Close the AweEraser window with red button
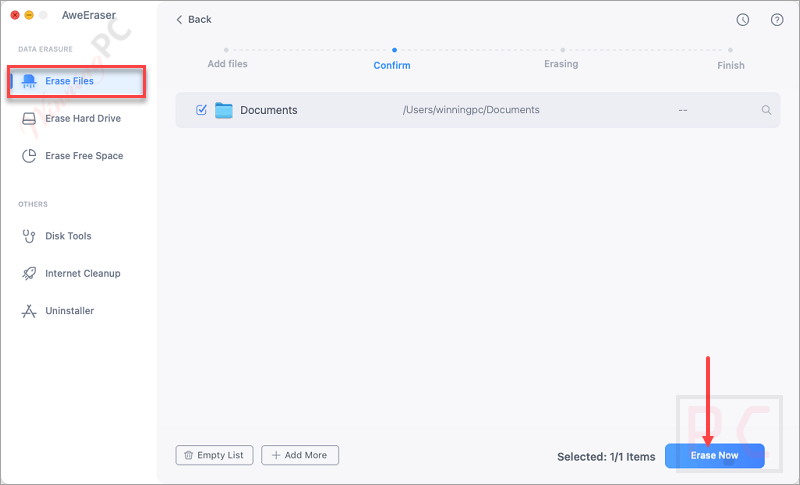The width and height of the screenshot is (800, 485). 15,15
